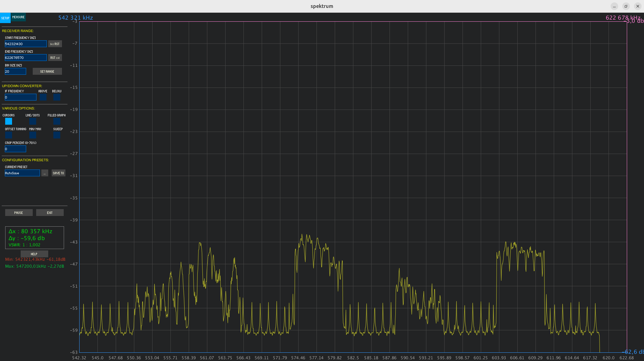Click the Δy -59,6 db readout
Viewport: 644px width, 361px height.
[x=27, y=238]
